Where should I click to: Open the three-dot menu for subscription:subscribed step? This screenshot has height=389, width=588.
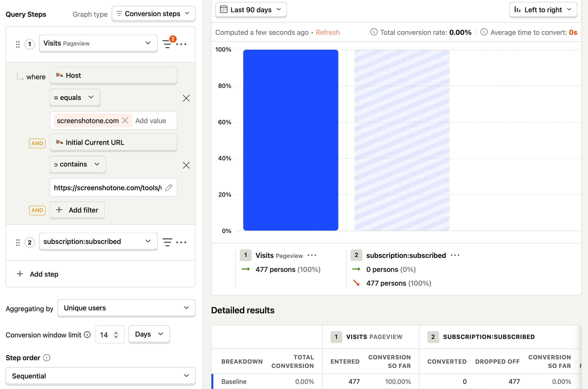tap(182, 242)
